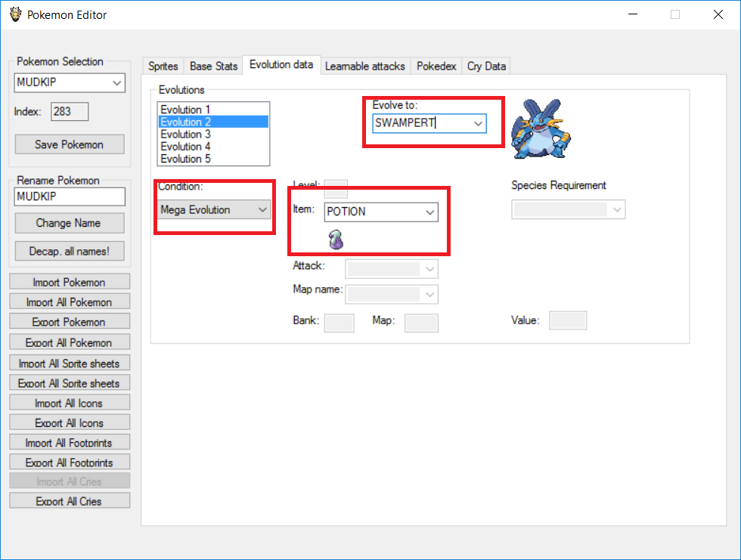
Task: Minimize the Pokemon Editor window
Action: coord(633,14)
